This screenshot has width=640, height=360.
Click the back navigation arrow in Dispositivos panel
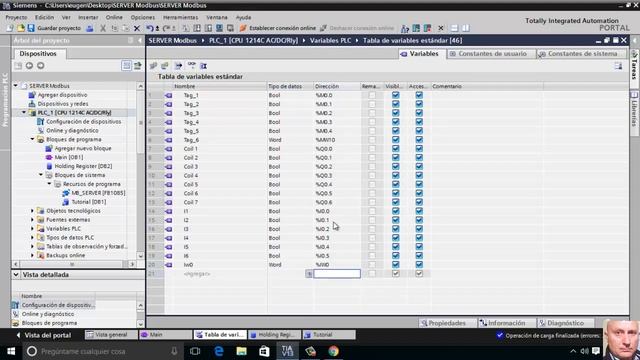pos(29,65)
